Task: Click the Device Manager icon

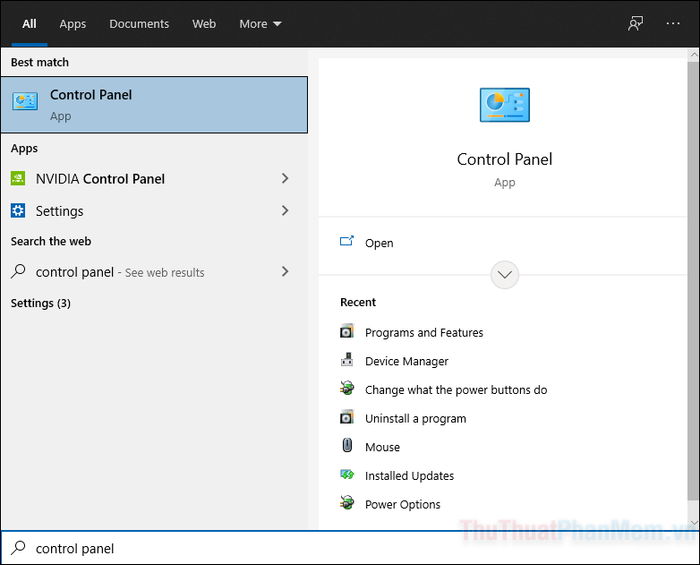Action: (347, 360)
